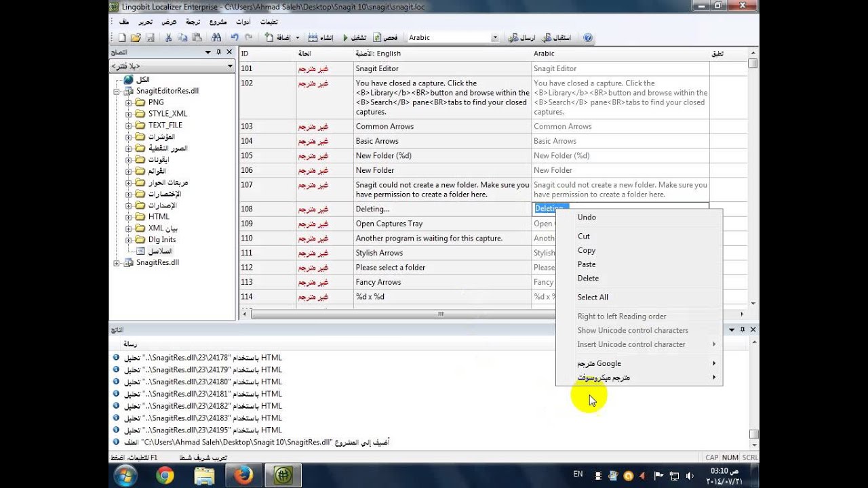Select the القوائم folder in tree

157,171
